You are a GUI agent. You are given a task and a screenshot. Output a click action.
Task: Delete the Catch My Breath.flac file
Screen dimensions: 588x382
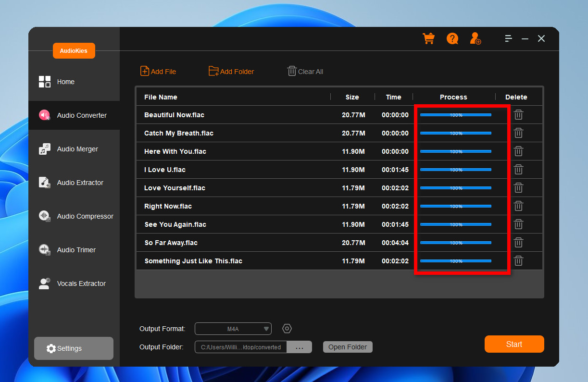[x=518, y=133]
